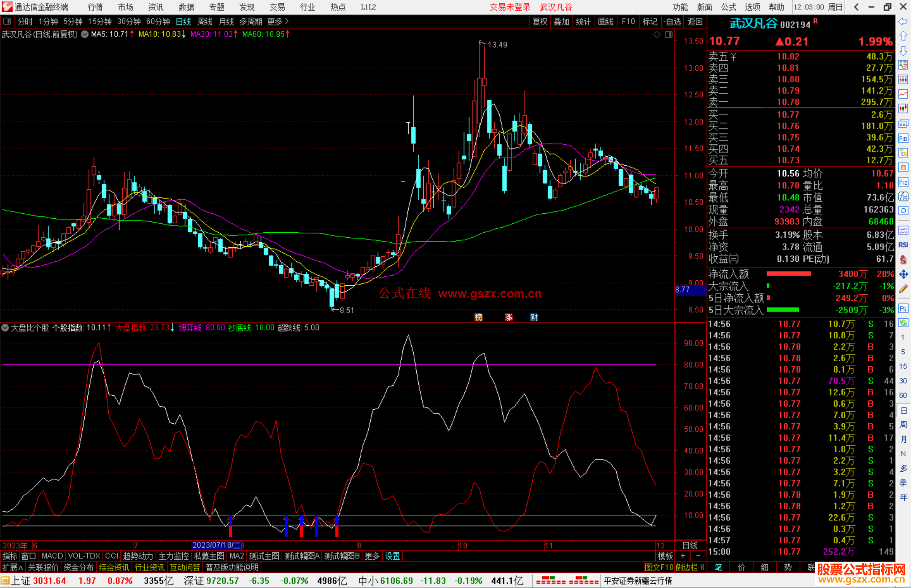Switch to the MACD indicator tab
Image resolution: width=911 pixels, height=588 pixels.
click(52, 556)
